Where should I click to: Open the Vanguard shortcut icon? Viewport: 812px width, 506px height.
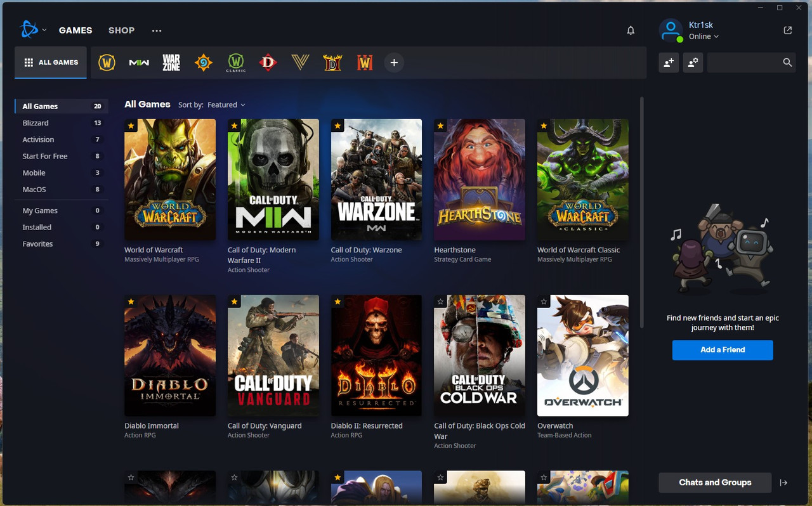300,62
